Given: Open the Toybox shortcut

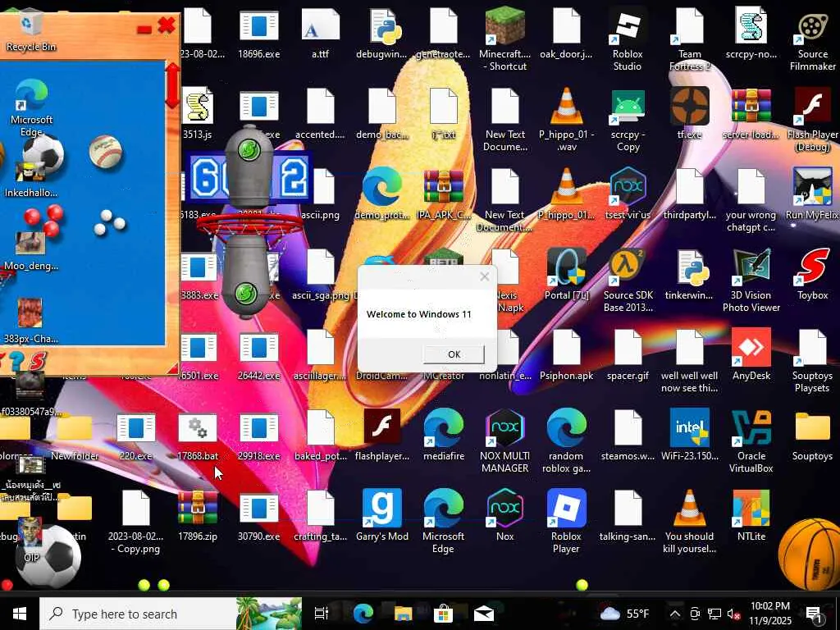Looking at the screenshot, I should click(813, 274).
